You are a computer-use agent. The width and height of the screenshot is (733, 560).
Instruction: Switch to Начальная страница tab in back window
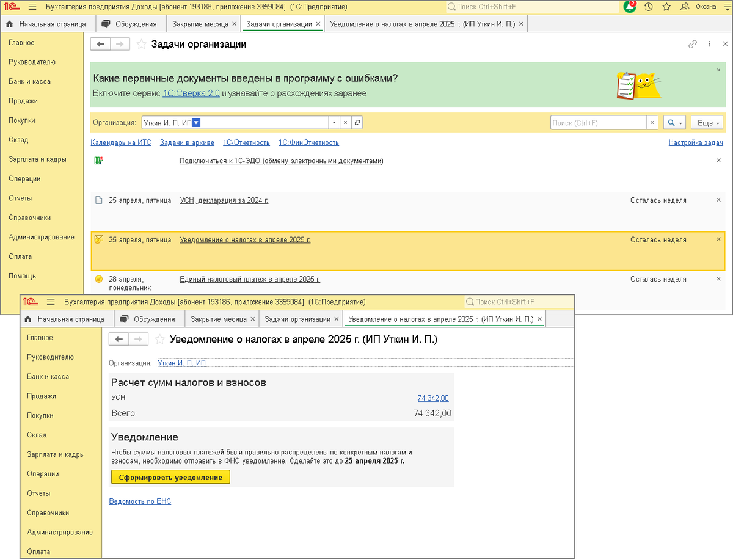pos(48,24)
